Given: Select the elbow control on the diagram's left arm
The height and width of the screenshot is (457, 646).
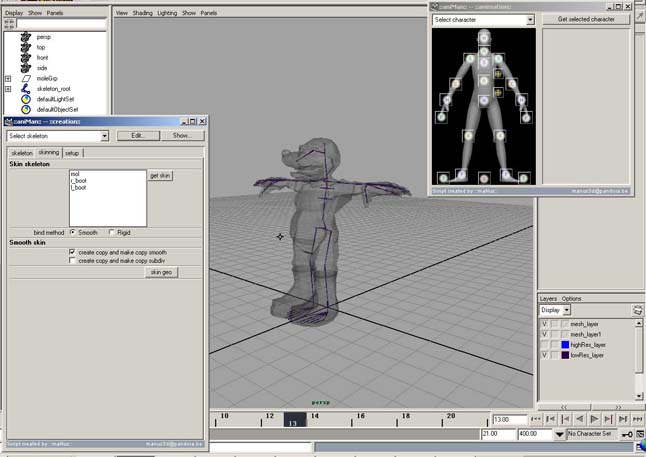Looking at the screenshot, I should (455, 84).
